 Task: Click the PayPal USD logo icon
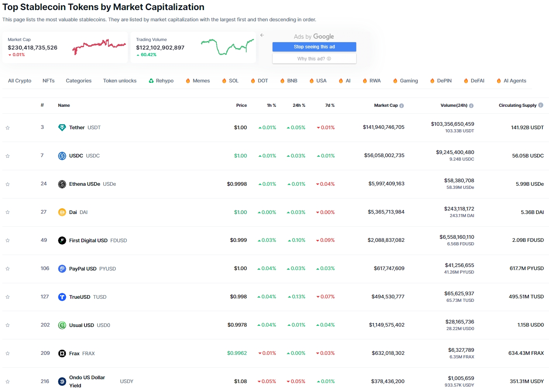click(62, 269)
